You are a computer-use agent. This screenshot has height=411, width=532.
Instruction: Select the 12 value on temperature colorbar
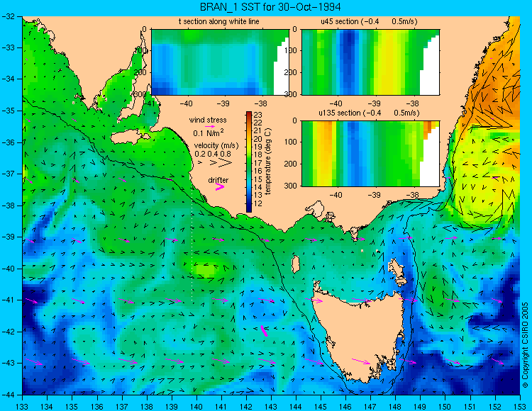(x=258, y=203)
